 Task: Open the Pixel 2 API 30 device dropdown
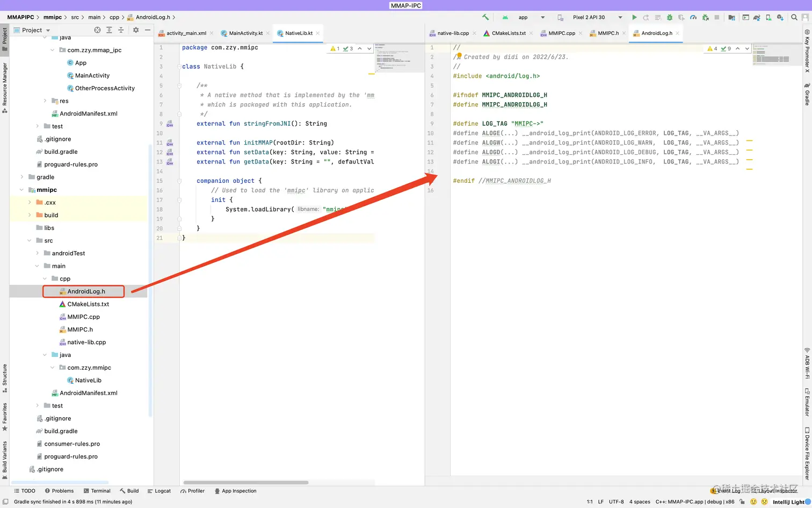click(x=590, y=17)
